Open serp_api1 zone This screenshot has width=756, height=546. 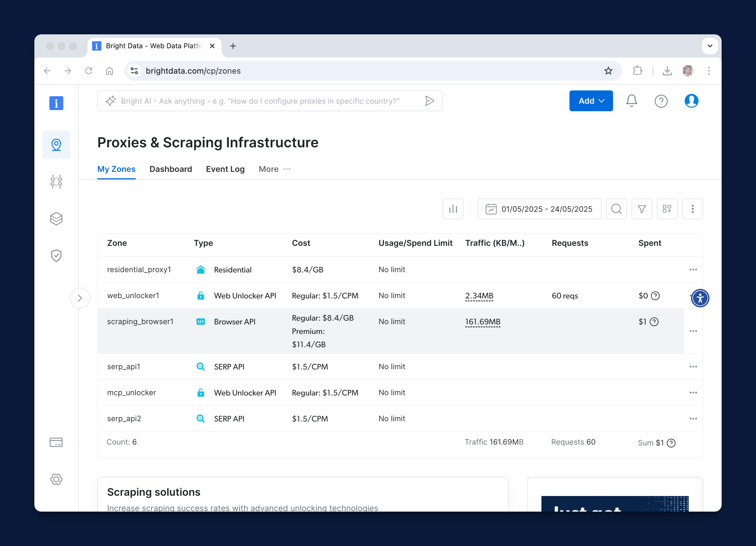click(124, 367)
